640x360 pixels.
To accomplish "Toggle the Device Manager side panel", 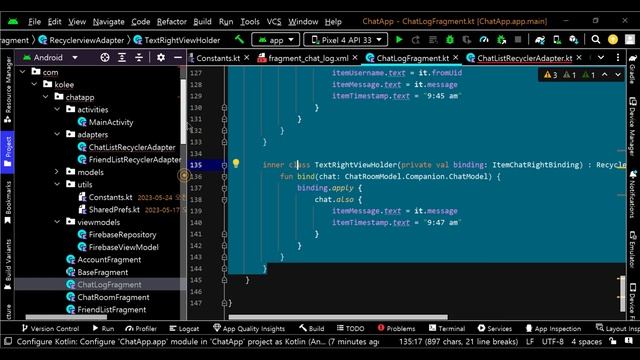I will click(632, 126).
